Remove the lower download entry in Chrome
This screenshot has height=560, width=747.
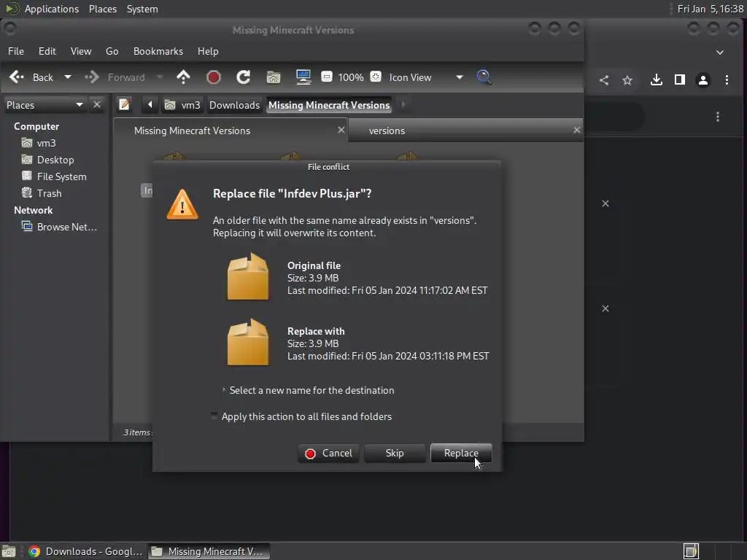pyautogui.click(x=605, y=308)
